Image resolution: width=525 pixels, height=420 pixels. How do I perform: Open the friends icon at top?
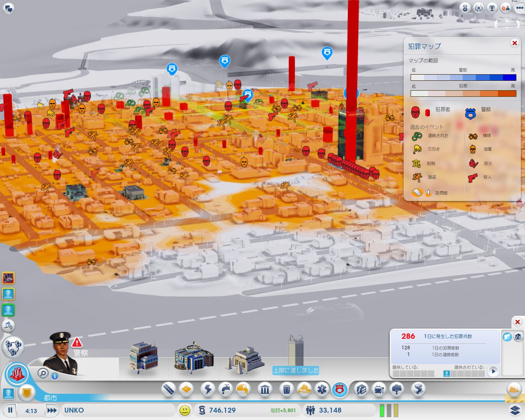tap(506, 8)
